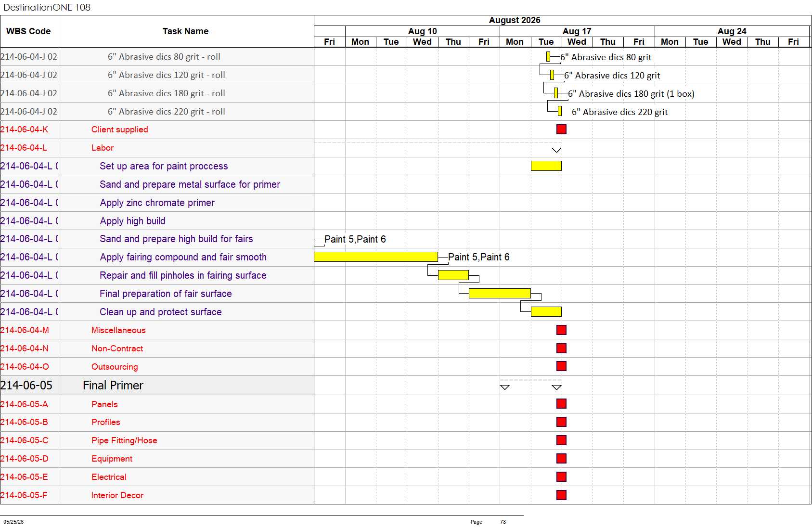The height and width of the screenshot is (528, 812).
Task: Select 'Sand and prepare high build for fairs'
Action: coord(176,239)
